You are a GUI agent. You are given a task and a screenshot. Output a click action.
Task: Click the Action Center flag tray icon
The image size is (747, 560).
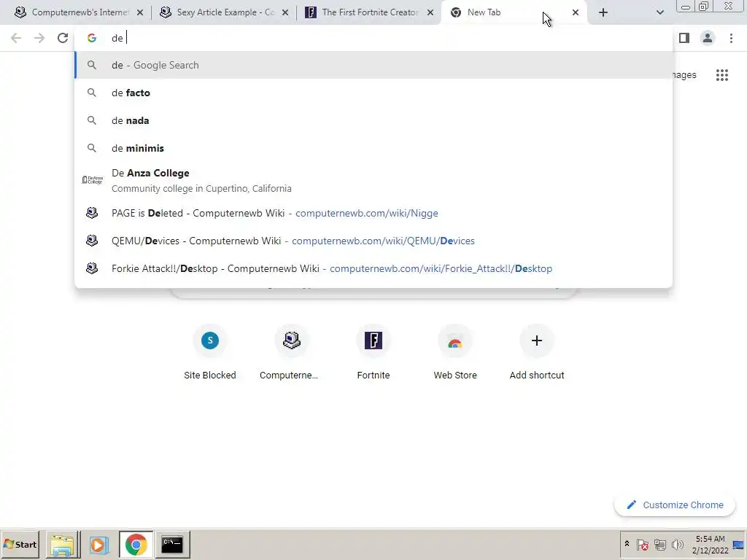click(643, 544)
